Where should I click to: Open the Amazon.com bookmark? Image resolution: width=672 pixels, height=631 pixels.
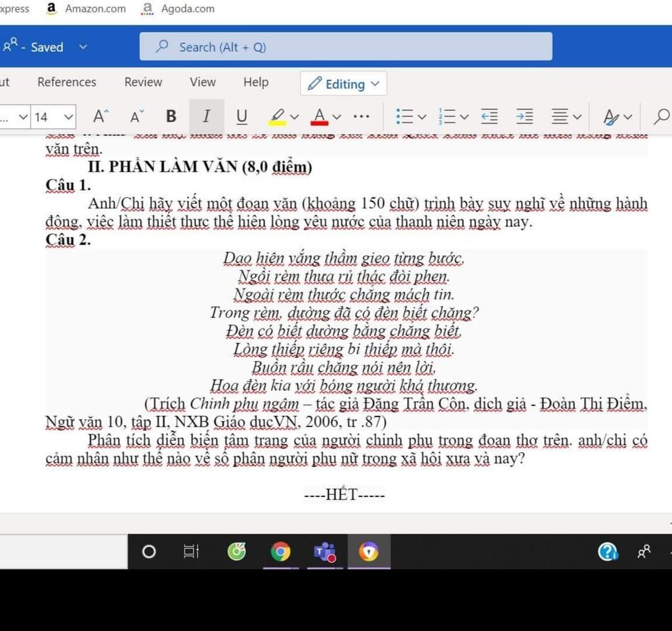tap(86, 9)
